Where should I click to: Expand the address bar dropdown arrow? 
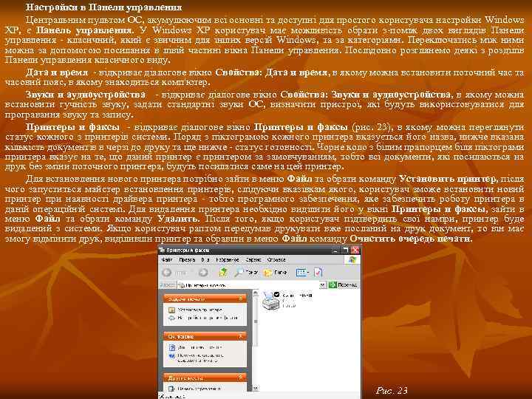tap(323, 285)
